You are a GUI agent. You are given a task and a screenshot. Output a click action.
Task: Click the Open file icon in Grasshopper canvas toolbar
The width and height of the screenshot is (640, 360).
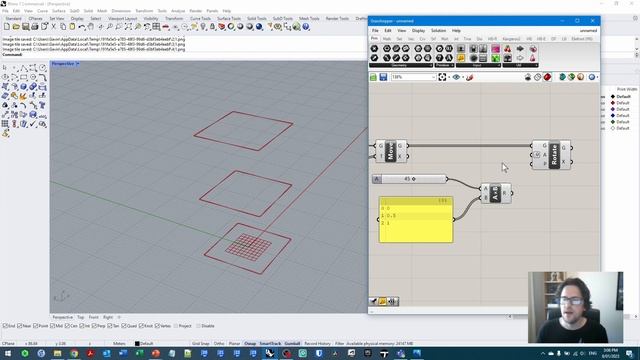(x=373, y=77)
